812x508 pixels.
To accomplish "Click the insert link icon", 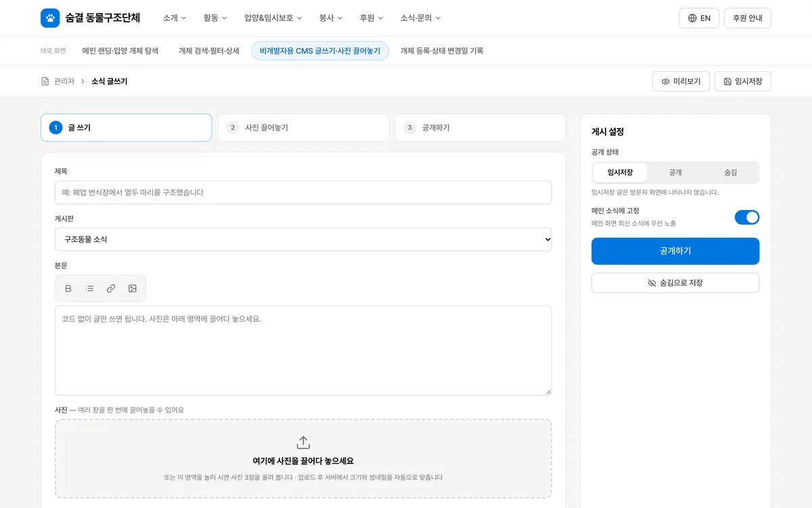I will point(111,289).
